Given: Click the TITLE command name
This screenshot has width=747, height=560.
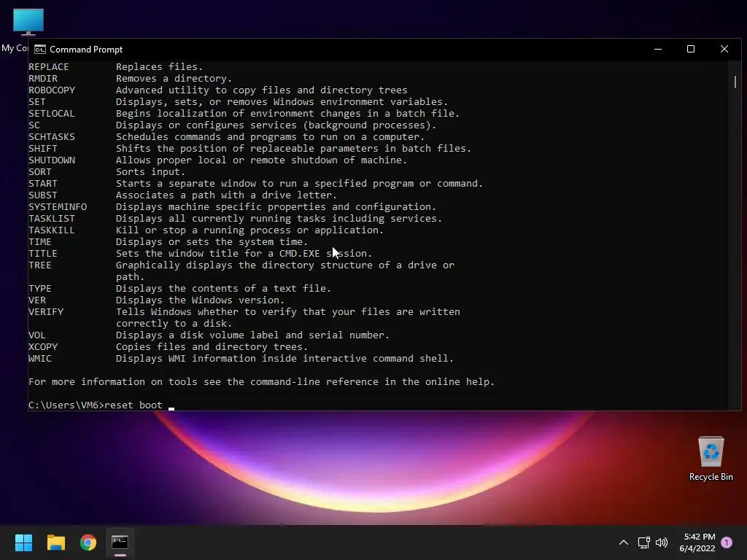Looking at the screenshot, I should [43, 253].
